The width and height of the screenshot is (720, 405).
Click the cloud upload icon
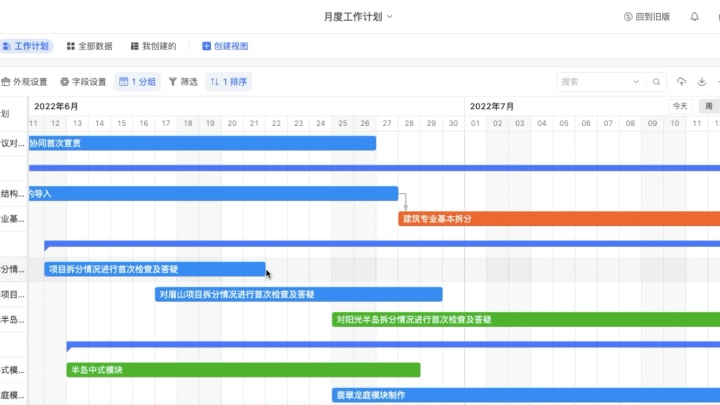[x=681, y=82]
